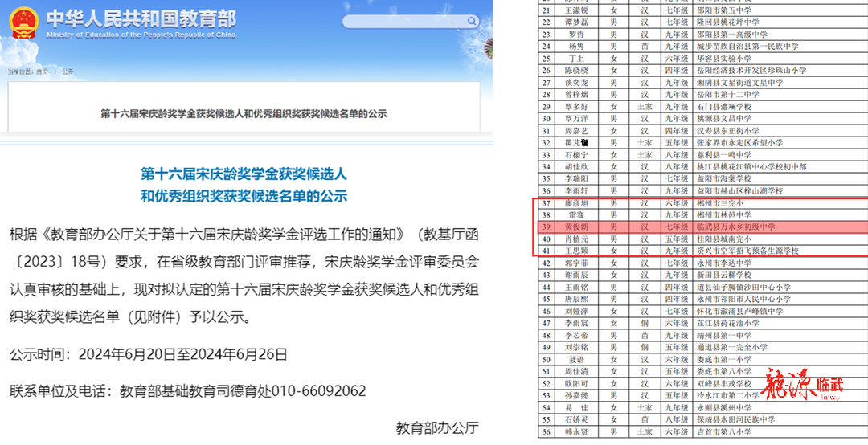The height and width of the screenshot is (445, 868).
Task: Click school cell 永州市祁阳市人民中心小学
Action: click(743, 300)
